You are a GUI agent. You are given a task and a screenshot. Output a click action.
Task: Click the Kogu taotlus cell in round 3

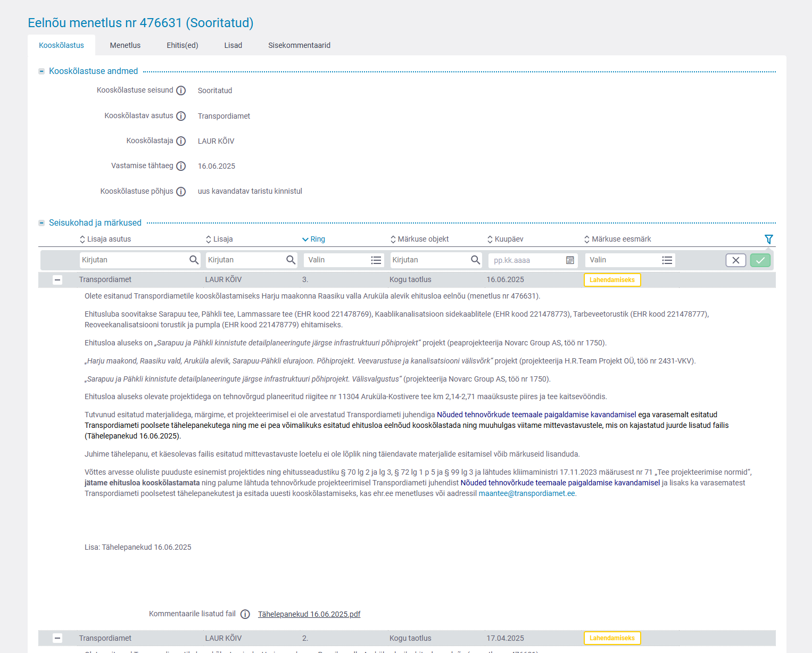[410, 279]
